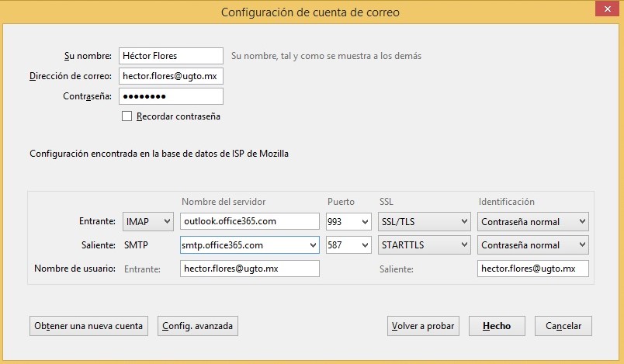The width and height of the screenshot is (624, 364).
Task: Open incoming Contraseña normal authentication dropdown
Action: (x=533, y=222)
